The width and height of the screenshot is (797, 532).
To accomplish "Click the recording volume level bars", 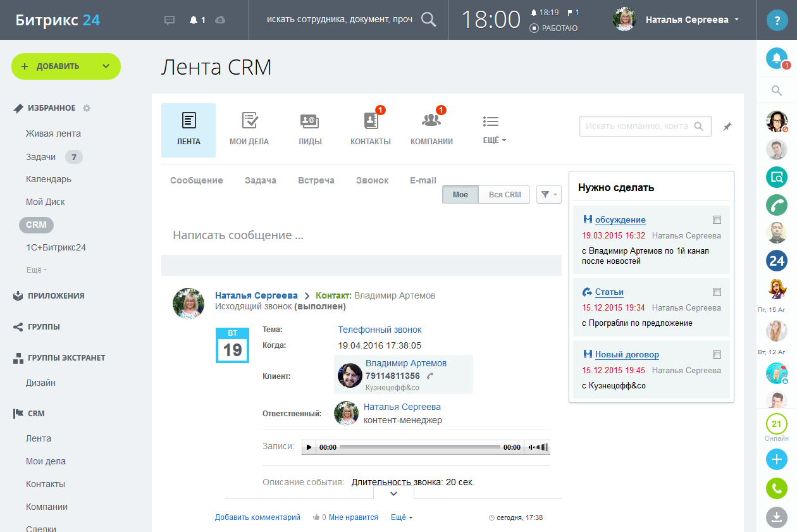I will point(540,447).
